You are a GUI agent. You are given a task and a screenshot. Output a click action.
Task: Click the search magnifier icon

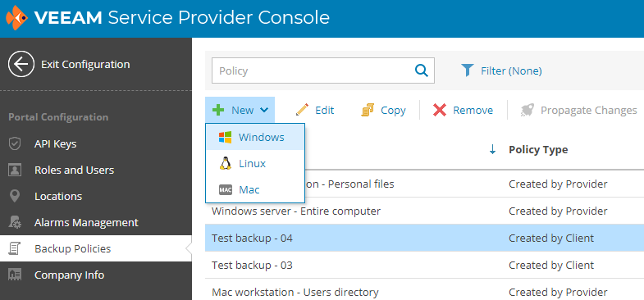[422, 70]
